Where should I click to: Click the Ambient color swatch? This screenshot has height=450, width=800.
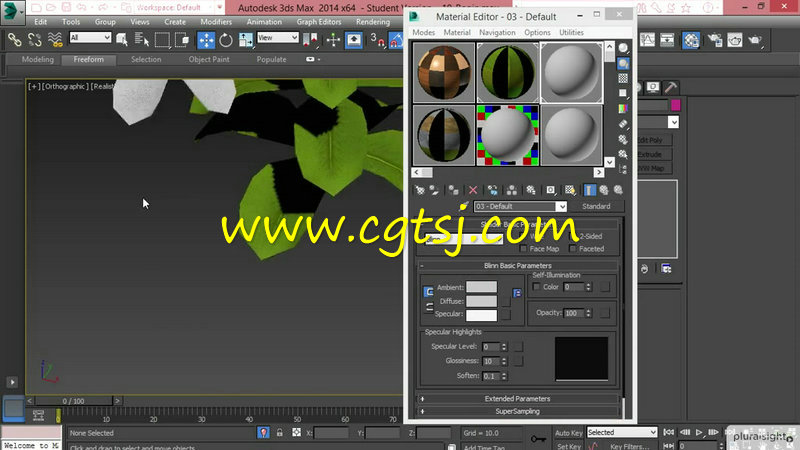[x=481, y=287]
